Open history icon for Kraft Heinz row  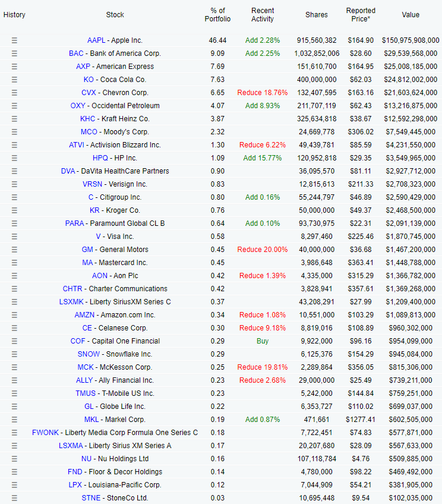click(14, 119)
